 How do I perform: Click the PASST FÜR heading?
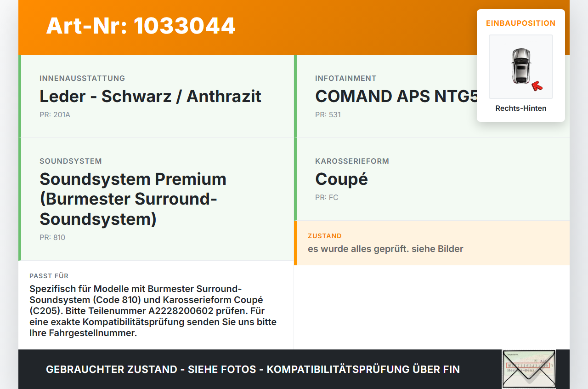(49, 276)
